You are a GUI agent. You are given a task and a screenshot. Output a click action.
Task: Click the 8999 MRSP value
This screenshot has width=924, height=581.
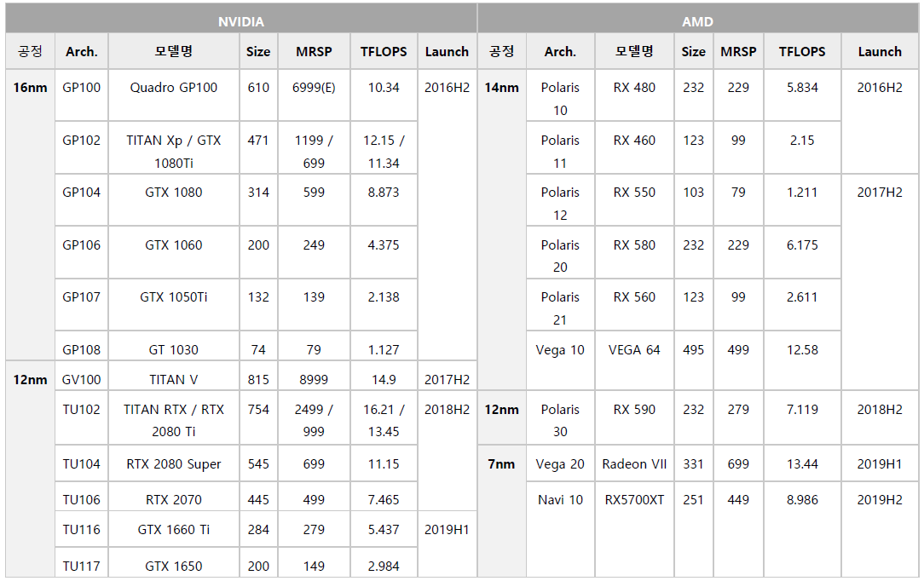coord(314,380)
